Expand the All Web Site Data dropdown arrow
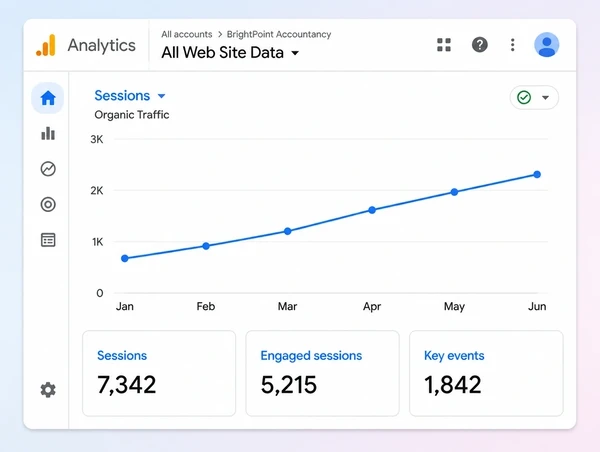 coord(295,53)
